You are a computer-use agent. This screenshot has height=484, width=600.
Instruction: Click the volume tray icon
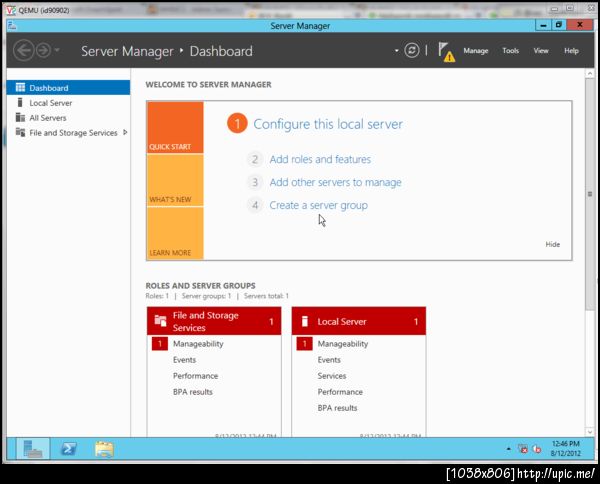point(537,449)
